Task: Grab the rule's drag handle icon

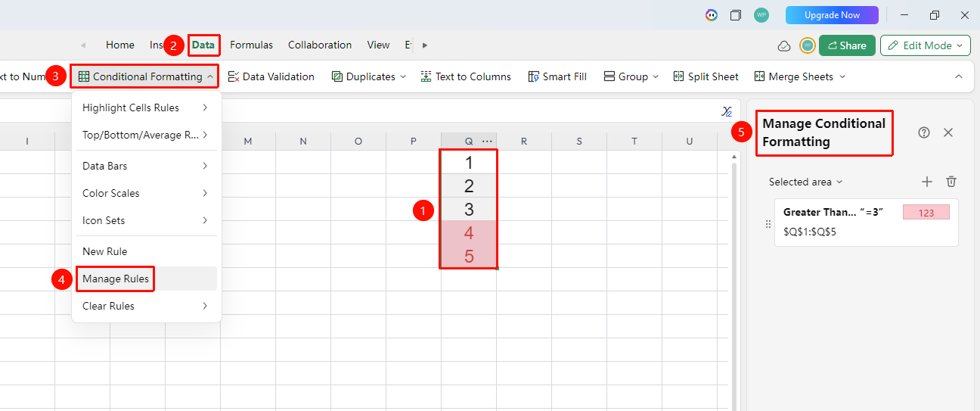Action: [768, 224]
